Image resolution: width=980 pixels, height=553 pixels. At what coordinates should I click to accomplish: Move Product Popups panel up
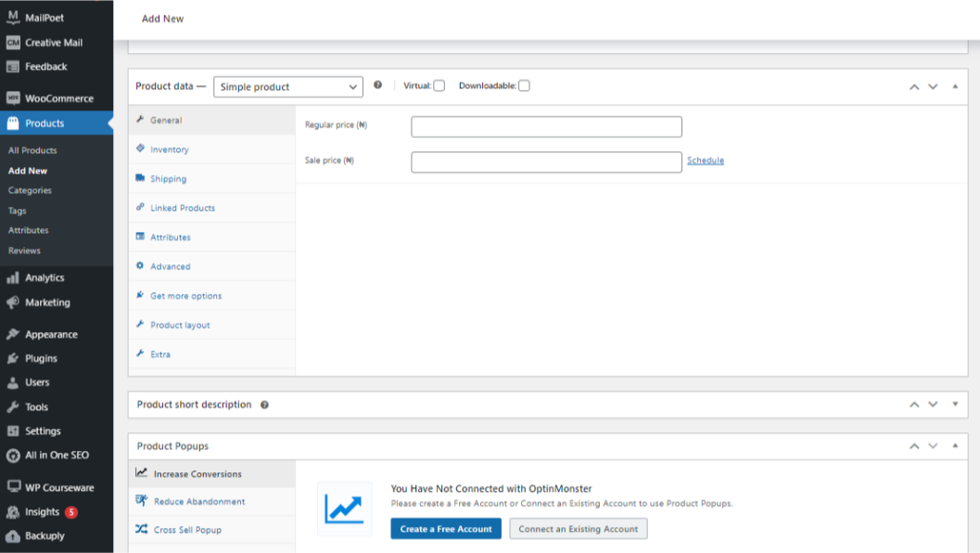tap(914, 445)
